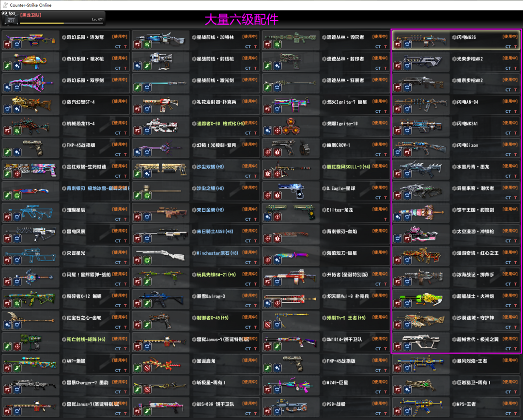This screenshot has height=420, width=523.
Task: Click the hexagon icon beside D.Eagle-星球
Action: click(x=324, y=188)
